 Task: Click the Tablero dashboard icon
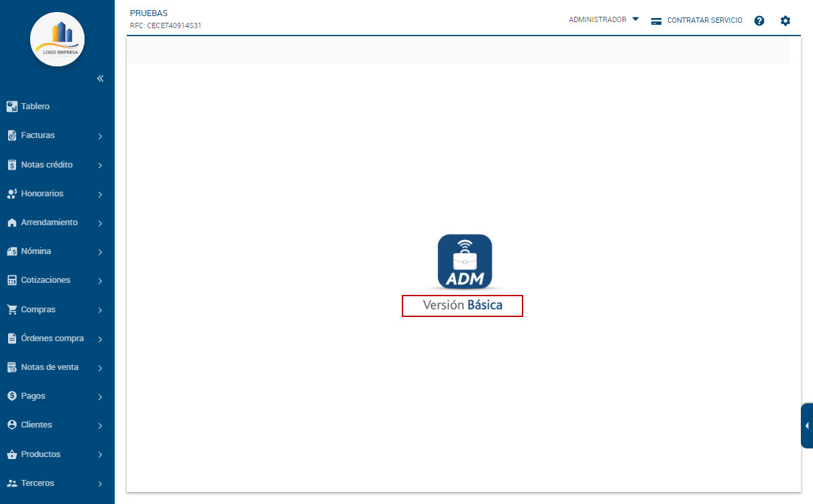pos(11,107)
